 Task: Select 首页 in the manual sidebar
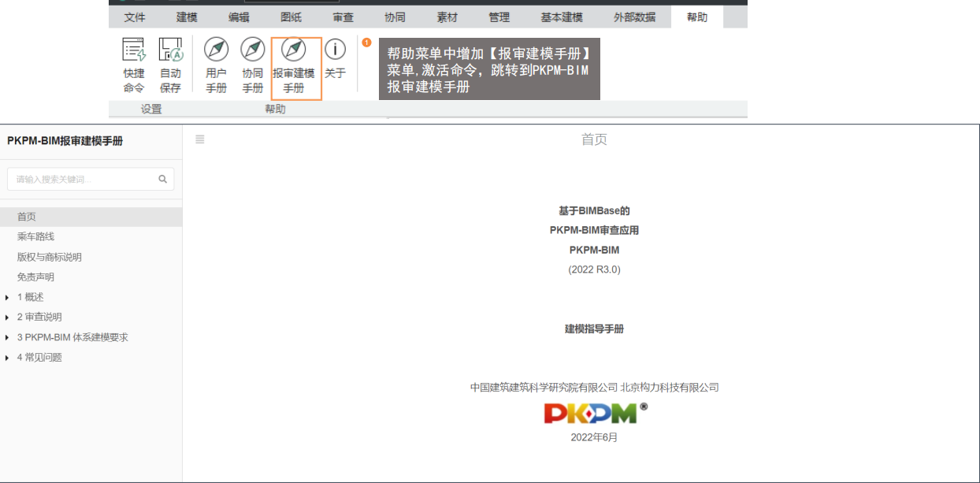click(91, 217)
